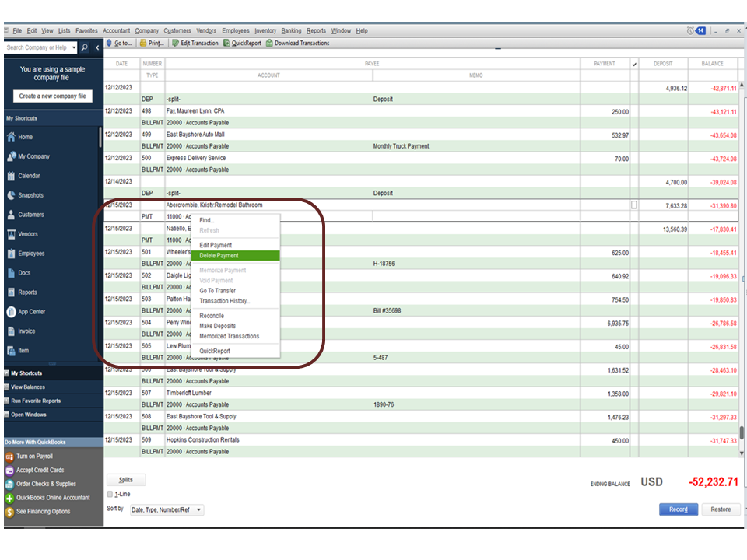
Task: Enable the 1-Line checkbox
Action: coord(110,494)
